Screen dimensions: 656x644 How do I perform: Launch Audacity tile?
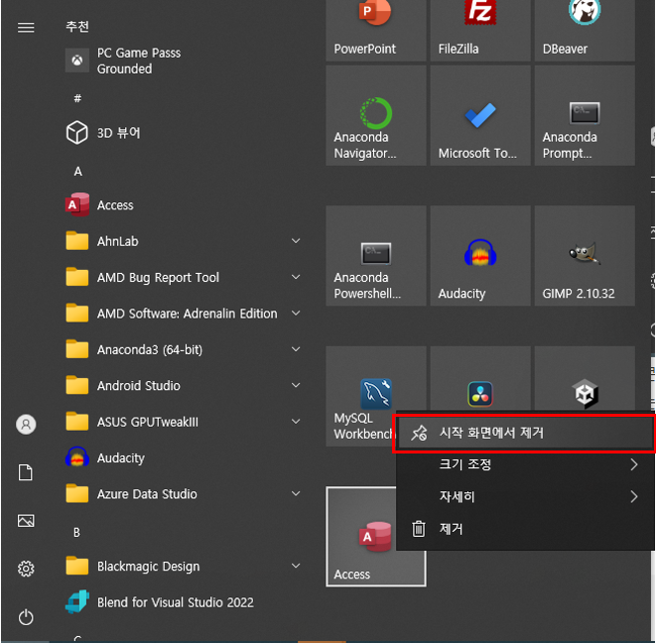[480, 255]
